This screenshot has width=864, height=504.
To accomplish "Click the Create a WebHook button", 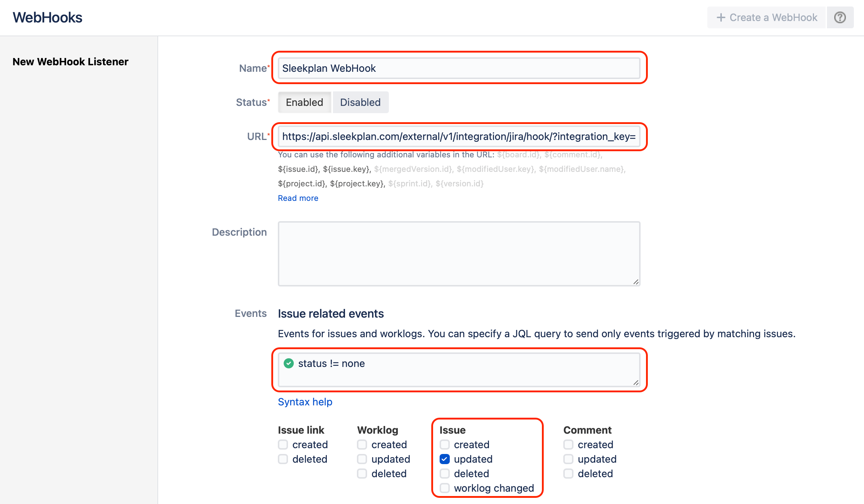I will pyautogui.click(x=766, y=17).
